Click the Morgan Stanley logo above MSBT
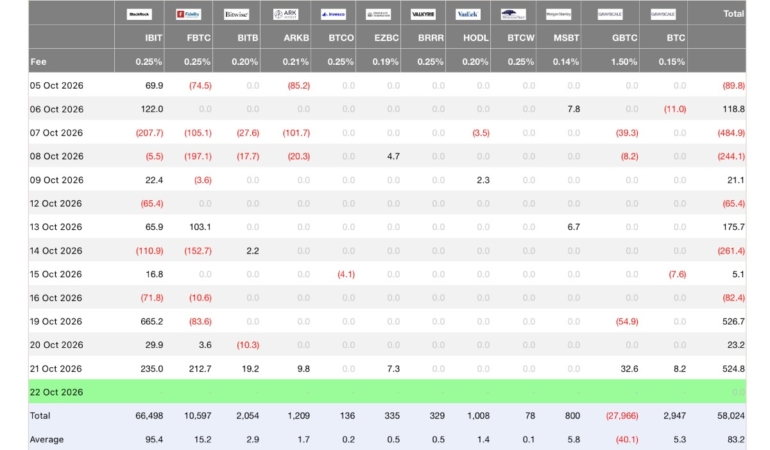The width and height of the screenshot is (770, 450). (x=558, y=14)
